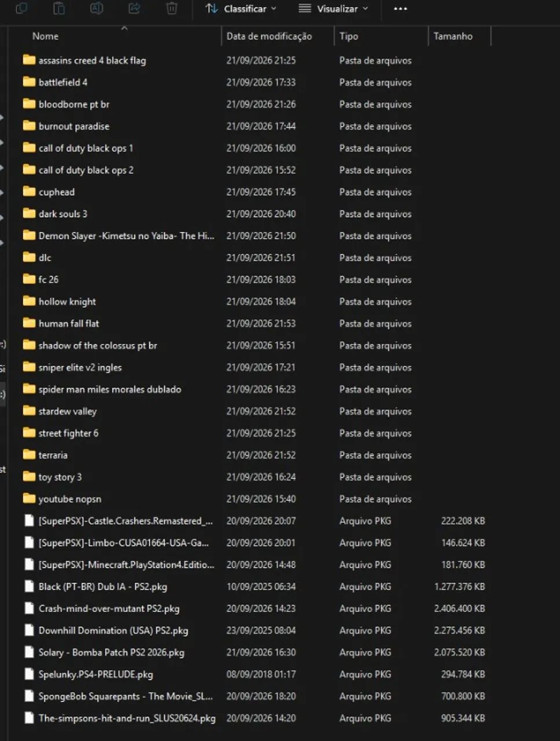Select the terraria folder icon
The image size is (560, 741).
[29, 454]
